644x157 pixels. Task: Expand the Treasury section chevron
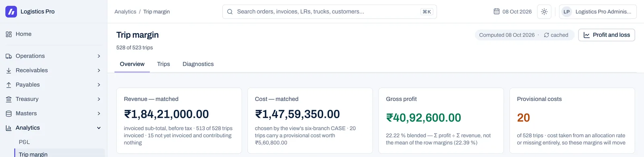tap(99, 99)
